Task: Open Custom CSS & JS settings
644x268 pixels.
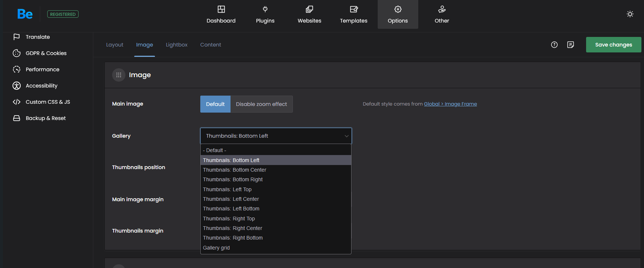Action: click(48, 102)
